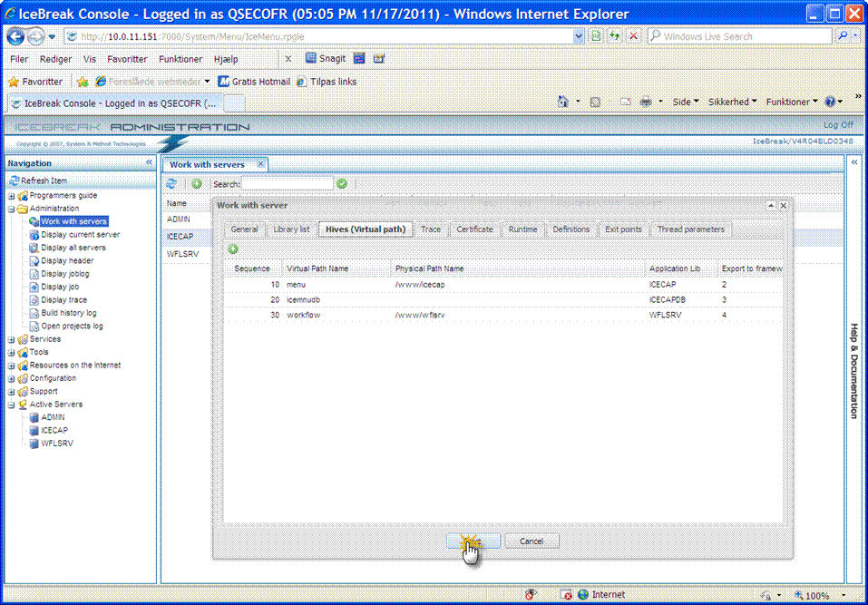Screen dimensions: 868x605
Task: Select Display current server in tree
Action: pos(80,235)
